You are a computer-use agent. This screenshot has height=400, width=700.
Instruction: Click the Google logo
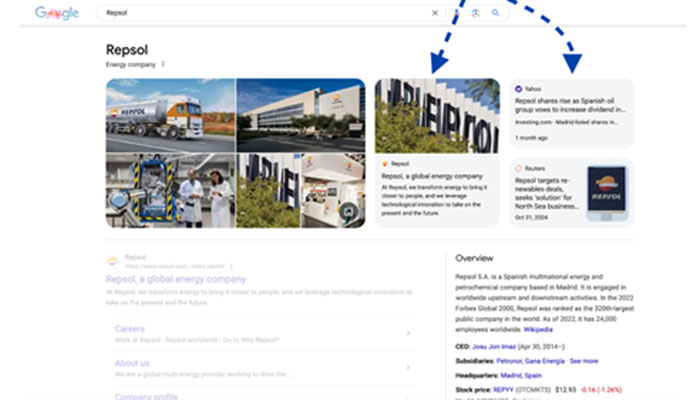56,13
